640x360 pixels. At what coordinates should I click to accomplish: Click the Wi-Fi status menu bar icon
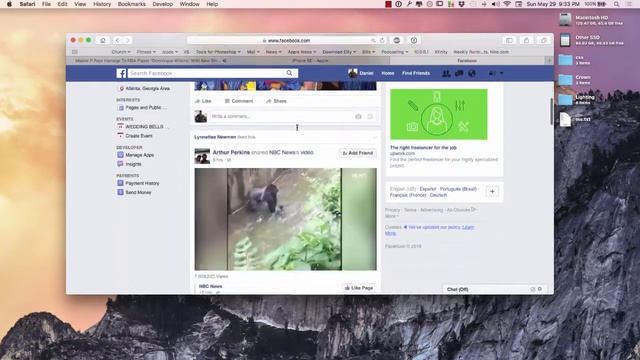coord(507,4)
